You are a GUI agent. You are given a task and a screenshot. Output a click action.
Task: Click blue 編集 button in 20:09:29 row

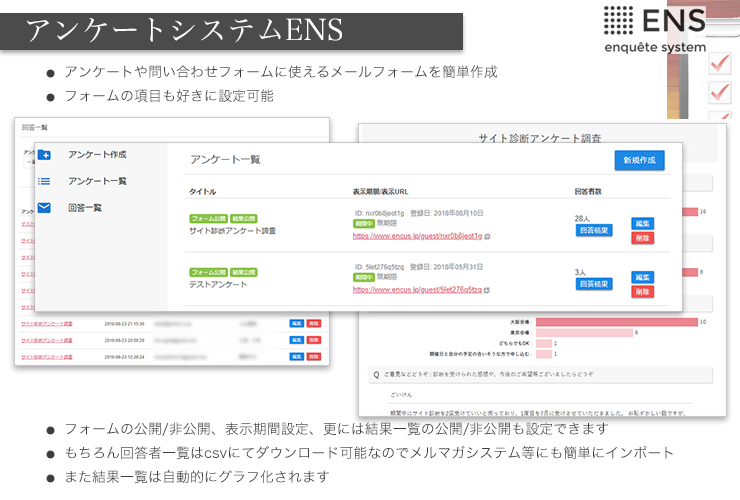(x=296, y=340)
